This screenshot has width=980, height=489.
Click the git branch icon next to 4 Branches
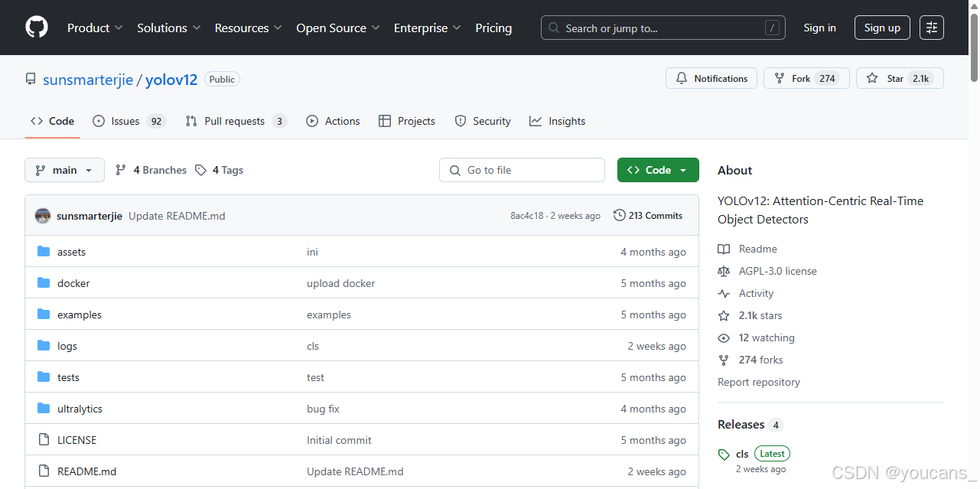121,170
